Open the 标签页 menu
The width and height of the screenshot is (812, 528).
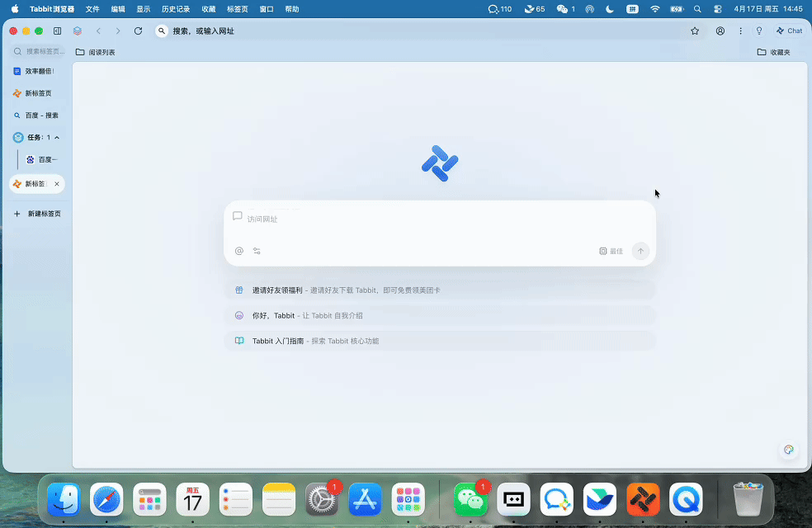pos(237,9)
